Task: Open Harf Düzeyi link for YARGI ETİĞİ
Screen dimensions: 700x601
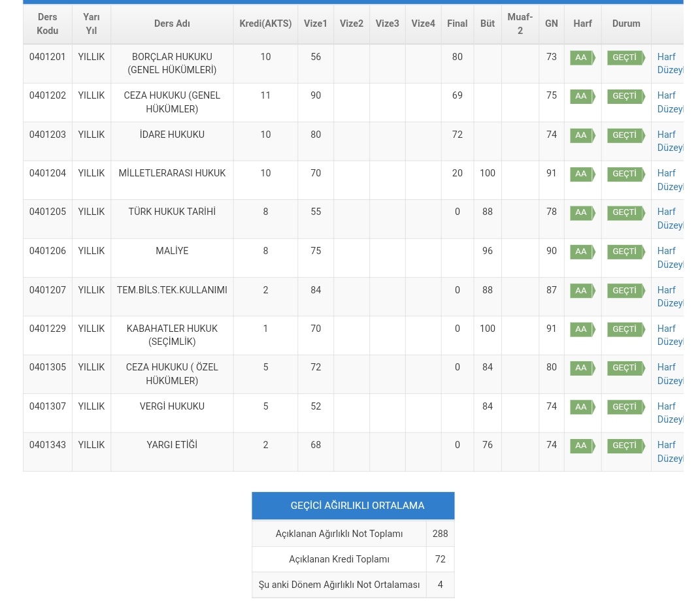Action: point(670,451)
